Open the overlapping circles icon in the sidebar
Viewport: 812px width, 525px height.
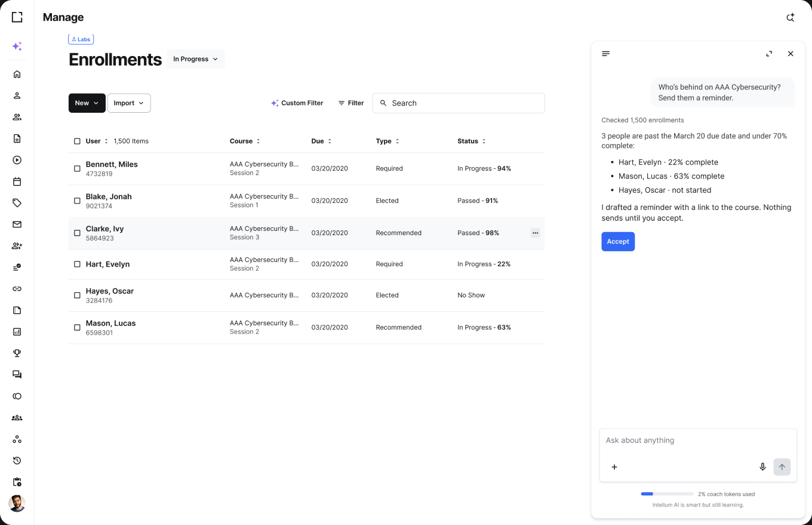(17, 396)
